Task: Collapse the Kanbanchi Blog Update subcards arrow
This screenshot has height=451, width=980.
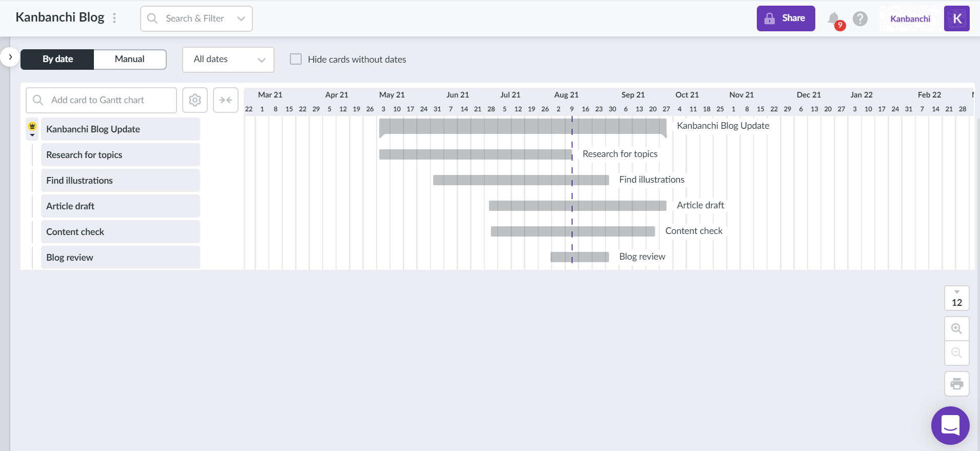Action: point(32,135)
